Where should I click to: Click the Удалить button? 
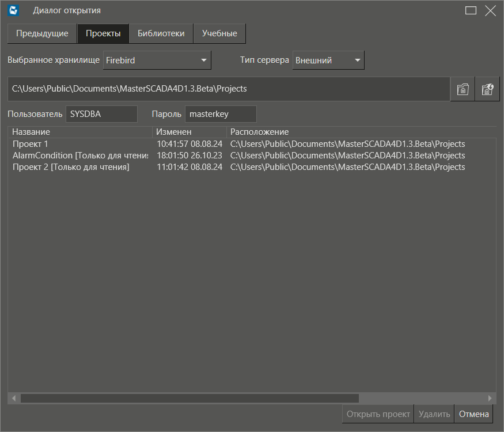pos(434,414)
